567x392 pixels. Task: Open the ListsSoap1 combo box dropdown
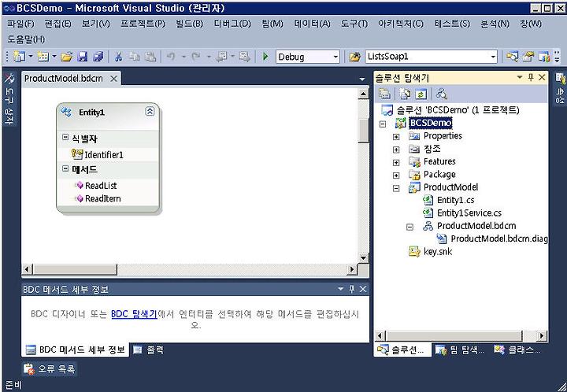[x=493, y=57]
